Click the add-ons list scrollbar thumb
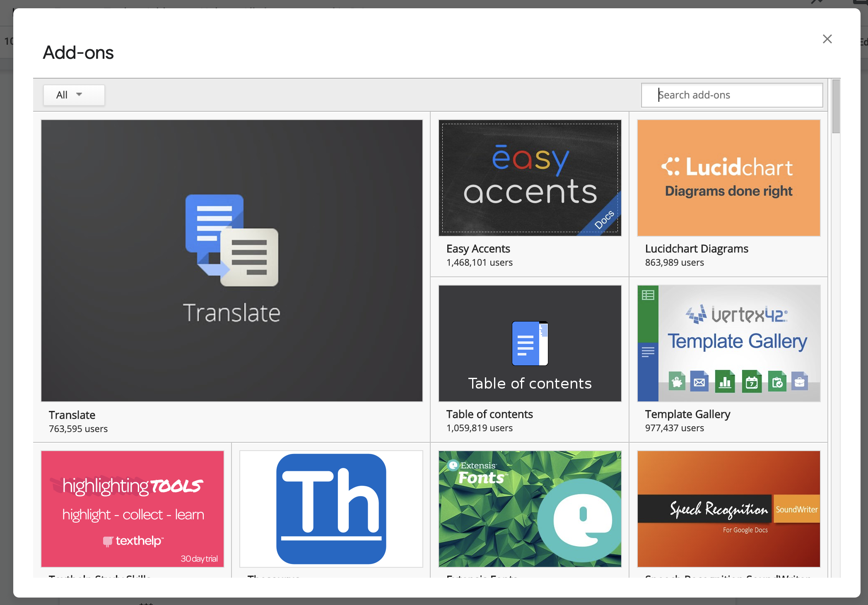Viewport: 868px width, 605px height. 836,106
